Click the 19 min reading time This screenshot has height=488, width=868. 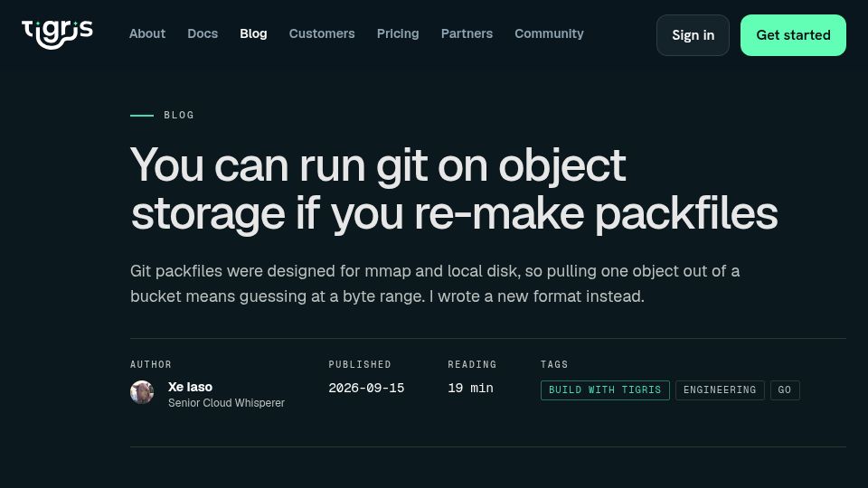(x=470, y=389)
